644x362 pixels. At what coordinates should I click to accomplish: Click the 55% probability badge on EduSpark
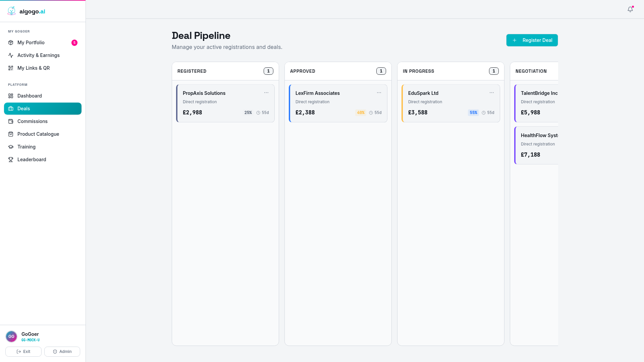click(x=474, y=113)
